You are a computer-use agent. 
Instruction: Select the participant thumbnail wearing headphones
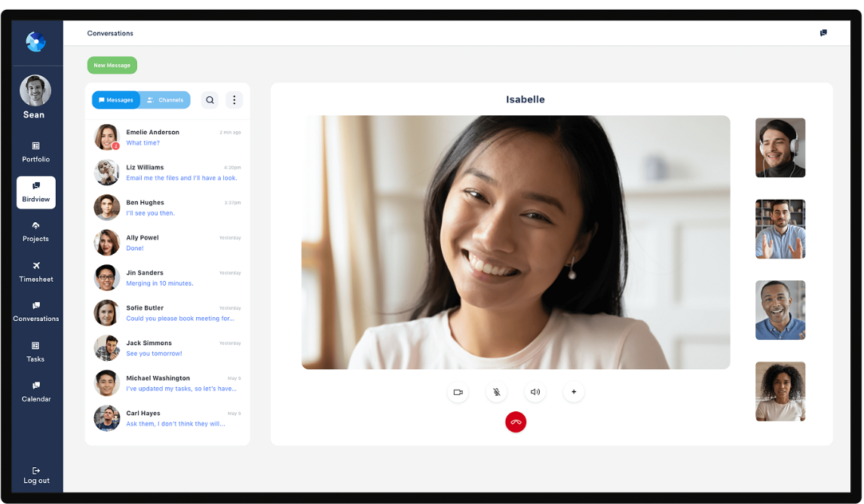point(780,148)
